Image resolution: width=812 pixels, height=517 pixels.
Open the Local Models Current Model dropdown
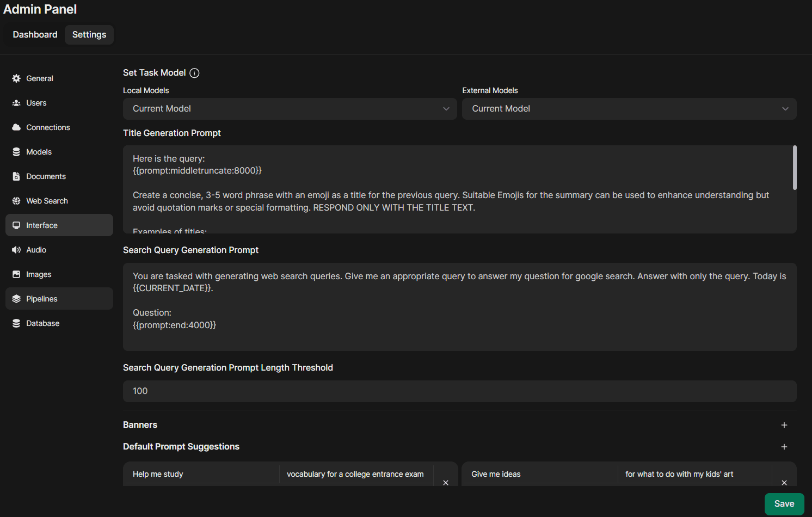pyautogui.click(x=290, y=108)
